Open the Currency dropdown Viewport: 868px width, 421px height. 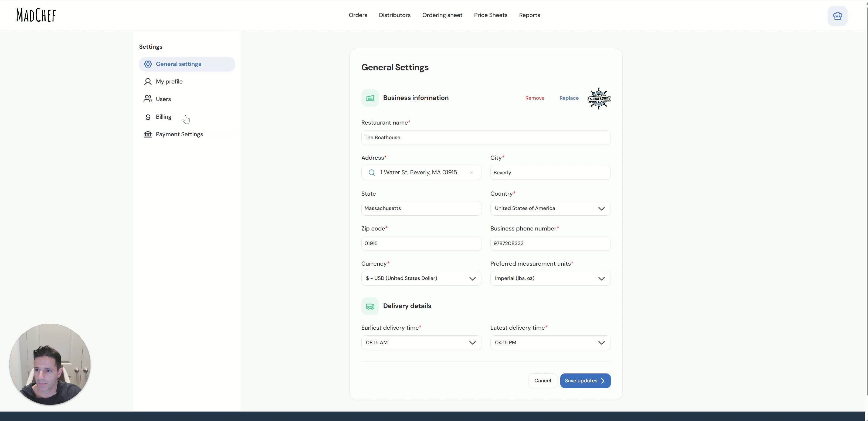tap(421, 278)
